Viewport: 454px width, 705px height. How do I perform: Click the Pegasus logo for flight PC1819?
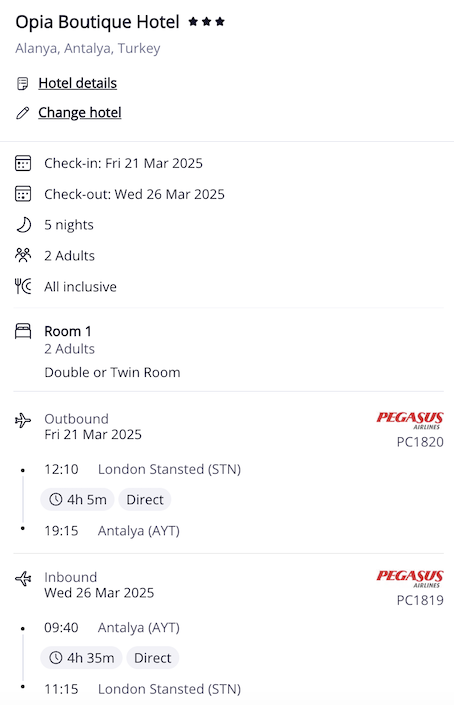pyautogui.click(x=409, y=579)
